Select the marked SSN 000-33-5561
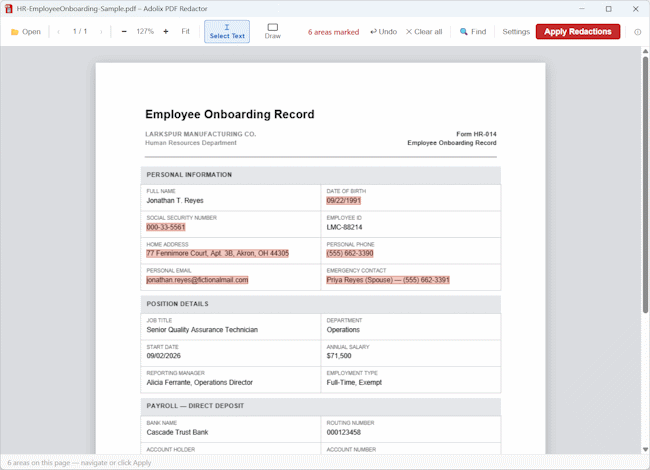 166,227
